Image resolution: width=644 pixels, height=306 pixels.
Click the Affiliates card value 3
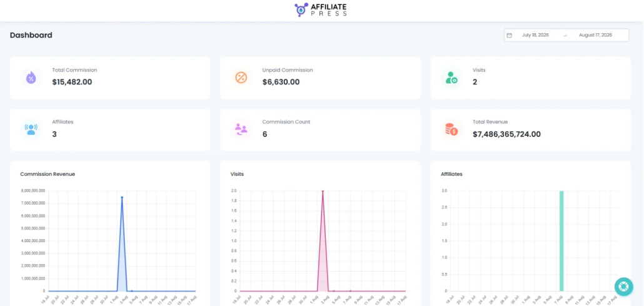(54, 134)
